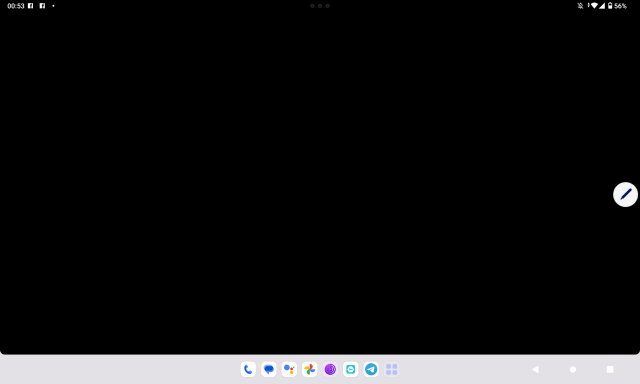Tap the clock showing 00:53
Viewport: 640px width, 384px height.
[x=16, y=6]
